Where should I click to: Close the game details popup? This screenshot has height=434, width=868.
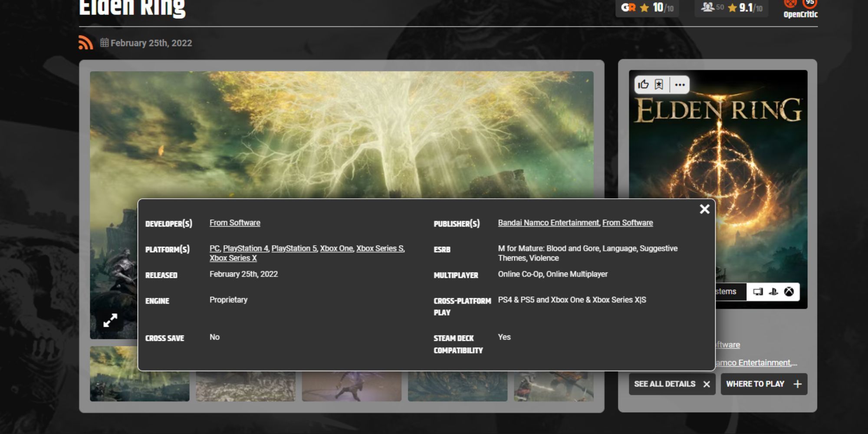click(x=704, y=209)
